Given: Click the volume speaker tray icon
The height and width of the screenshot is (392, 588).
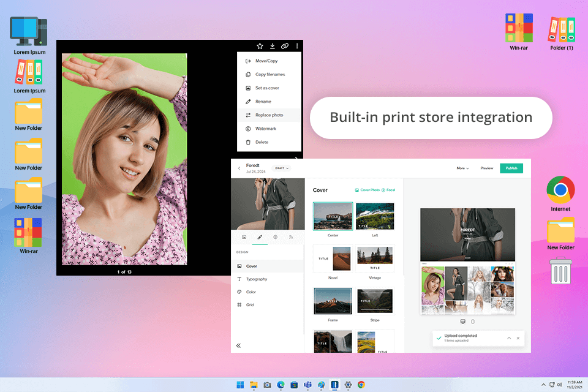Looking at the screenshot, I should point(559,385).
